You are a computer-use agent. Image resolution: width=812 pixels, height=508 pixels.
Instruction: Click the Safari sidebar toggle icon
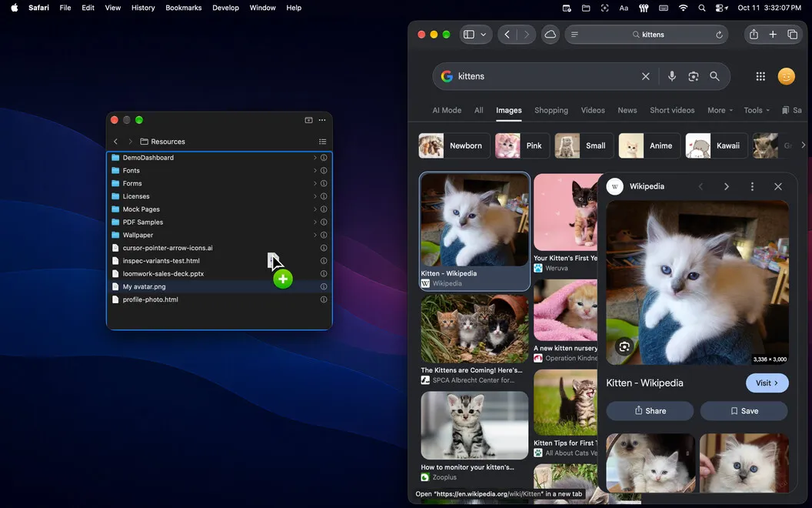point(468,34)
